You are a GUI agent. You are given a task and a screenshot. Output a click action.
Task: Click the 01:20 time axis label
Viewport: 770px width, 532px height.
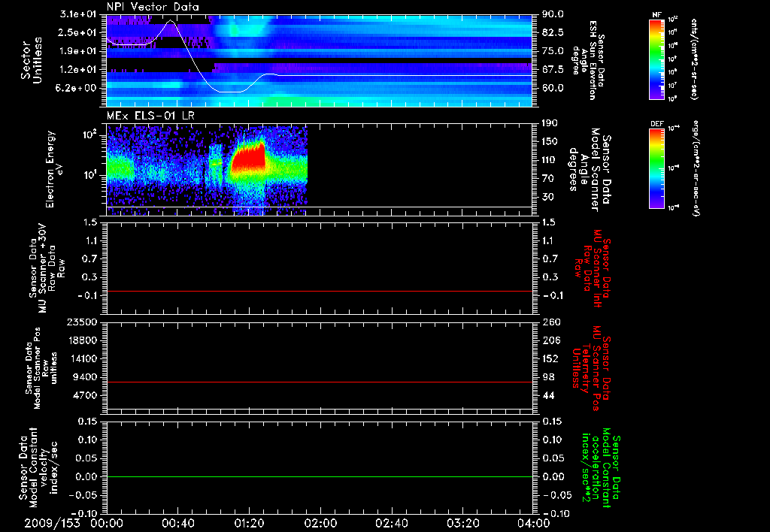(x=249, y=523)
